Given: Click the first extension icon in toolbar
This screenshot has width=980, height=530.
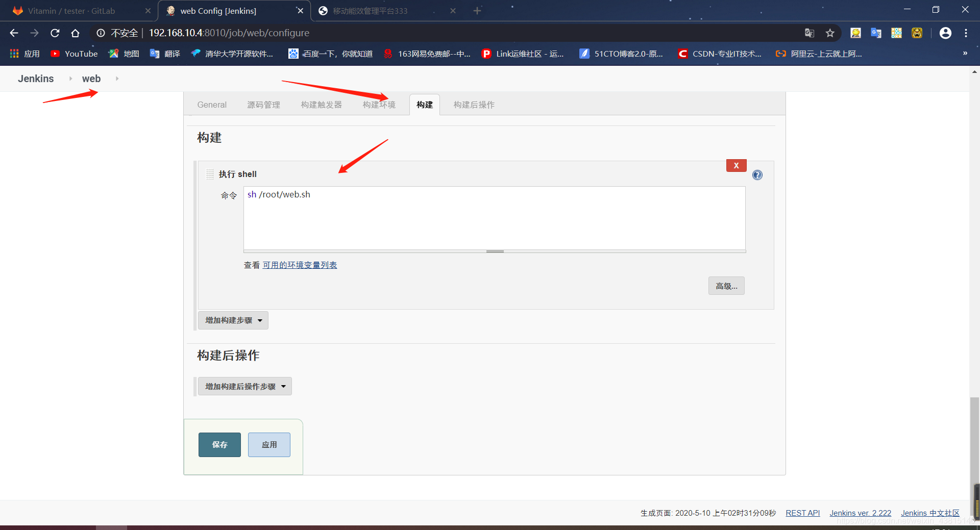Looking at the screenshot, I should click(855, 33).
